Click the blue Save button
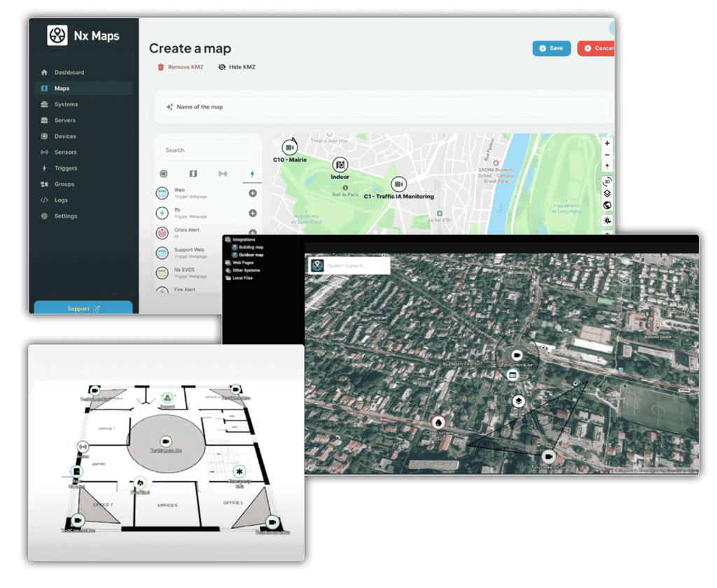Screen dimensions: 717x588 [x=551, y=48]
